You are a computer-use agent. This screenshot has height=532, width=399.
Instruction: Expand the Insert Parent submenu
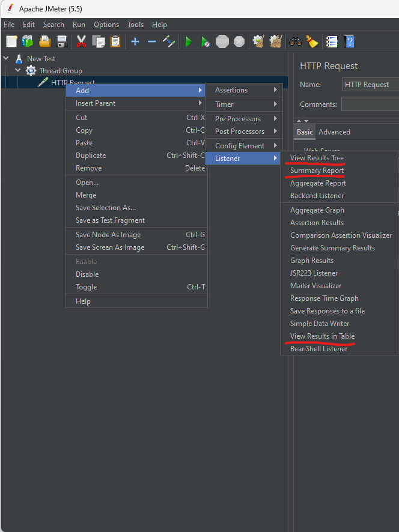coord(136,103)
